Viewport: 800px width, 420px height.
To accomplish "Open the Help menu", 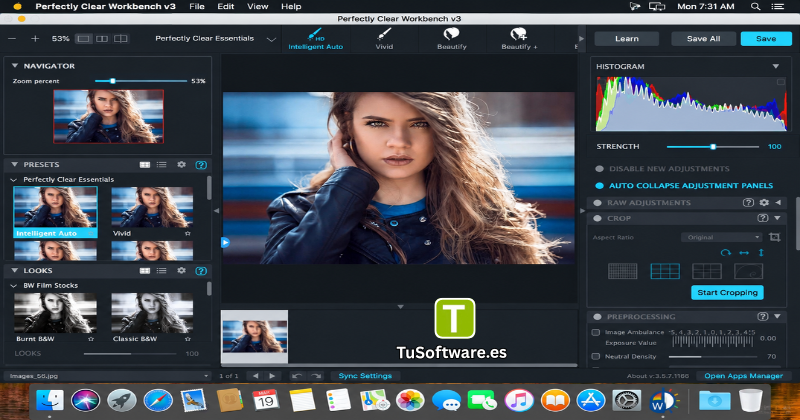I will (x=291, y=7).
